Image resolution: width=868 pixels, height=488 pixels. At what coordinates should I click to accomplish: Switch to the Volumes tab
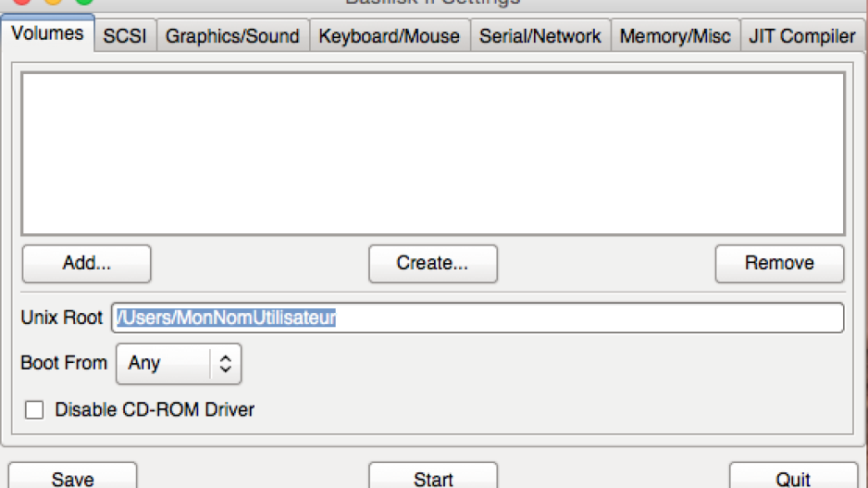(47, 33)
